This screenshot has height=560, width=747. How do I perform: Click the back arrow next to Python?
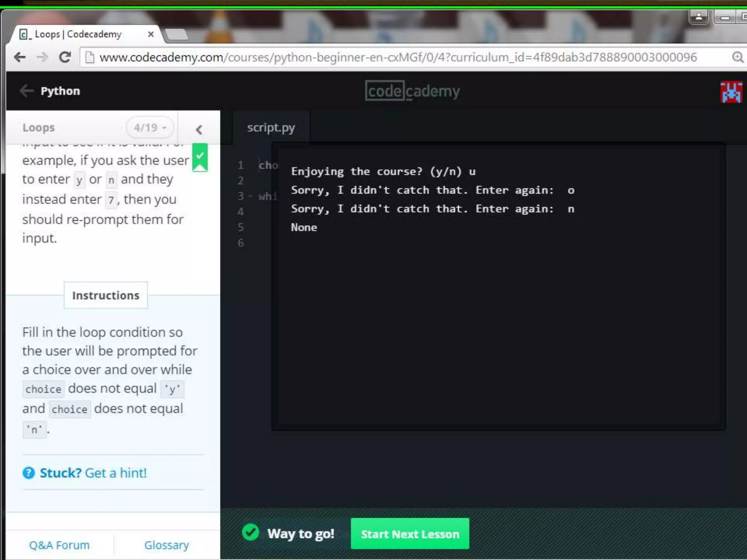click(x=26, y=91)
